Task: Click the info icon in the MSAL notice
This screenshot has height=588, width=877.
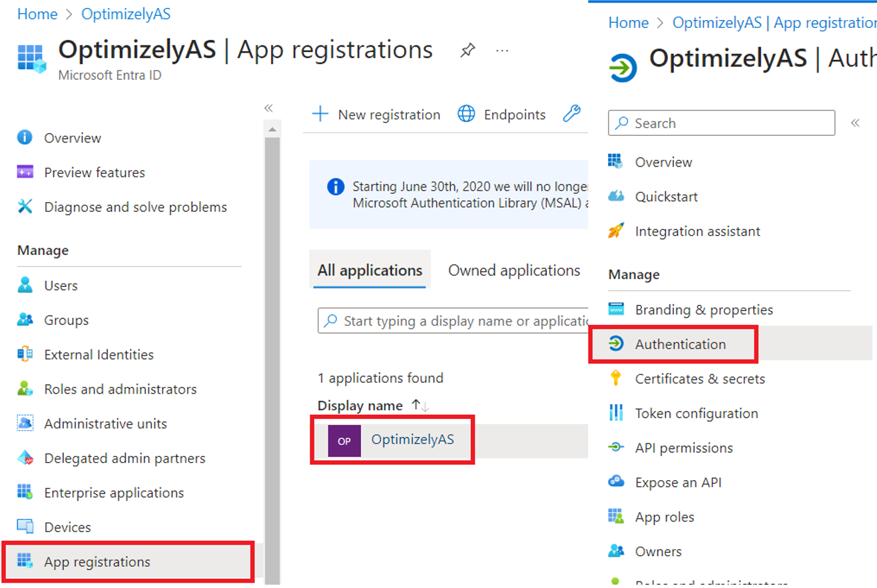Action: (336, 186)
